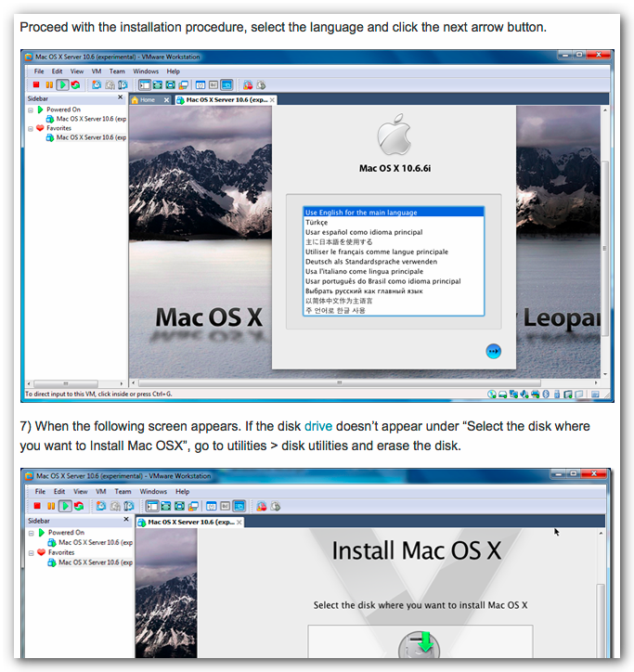Collapse Powered On group in lower sidebar
Viewport: 634px width, 672px height.
(32, 533)
